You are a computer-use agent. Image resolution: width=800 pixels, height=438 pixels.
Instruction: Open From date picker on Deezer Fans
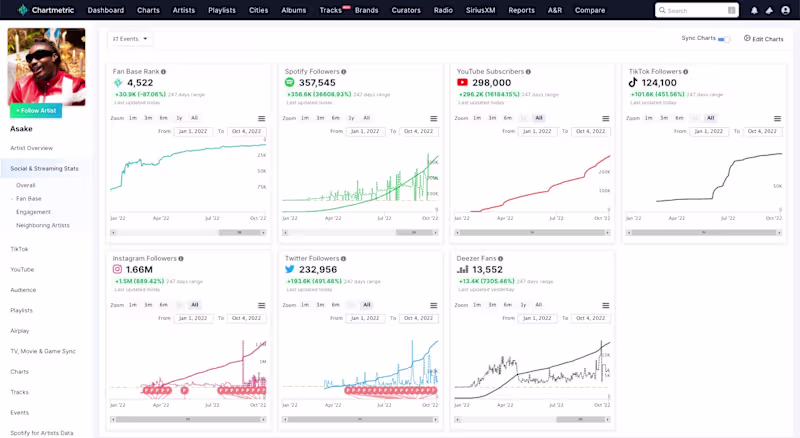coord(537,318)
